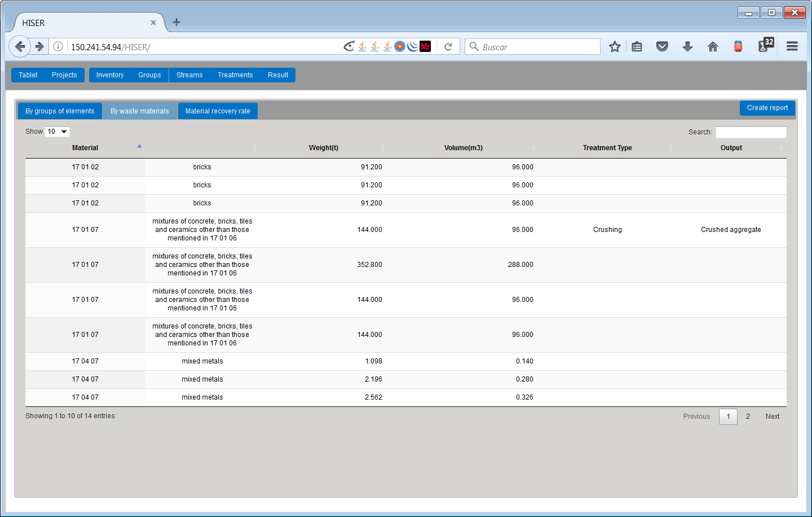Open the Tablet menu item
812x517 pixels.
(28, 75)
